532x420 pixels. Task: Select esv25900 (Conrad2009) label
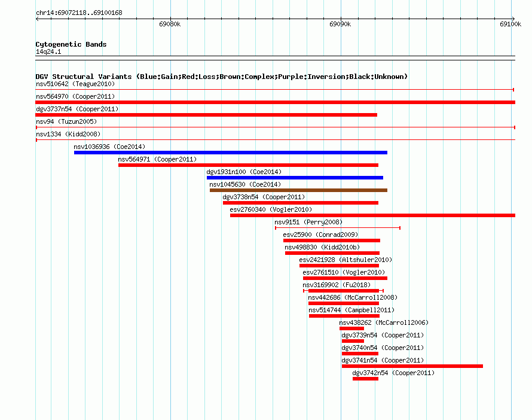pyautogui.click(x=320, y=235)
